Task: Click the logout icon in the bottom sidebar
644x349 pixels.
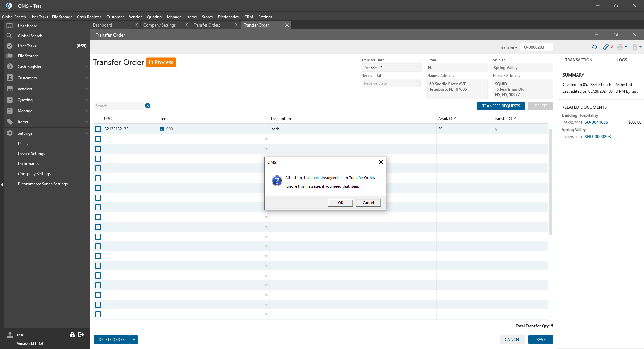Action: click(x=81, y=335)
